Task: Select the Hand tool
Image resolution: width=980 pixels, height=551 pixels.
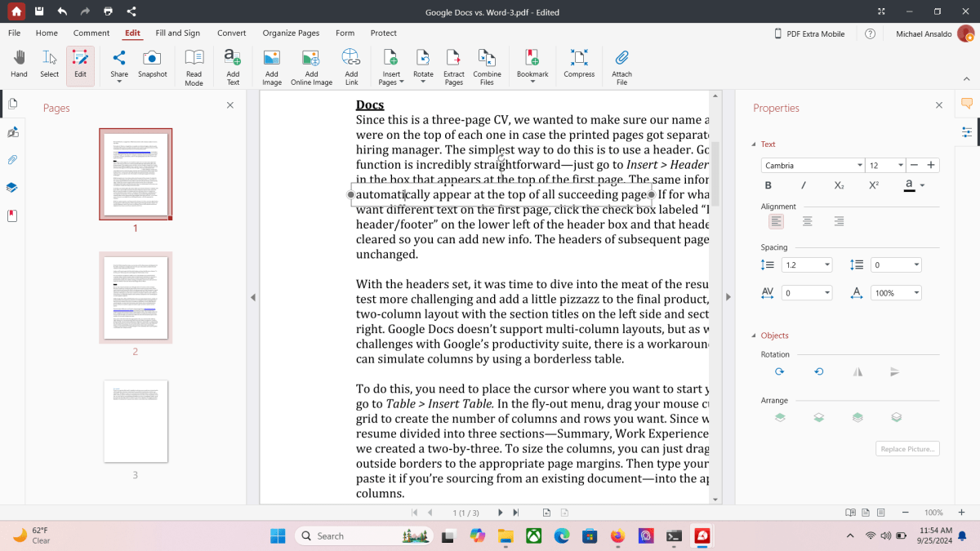Action: [x=19, y=64]
